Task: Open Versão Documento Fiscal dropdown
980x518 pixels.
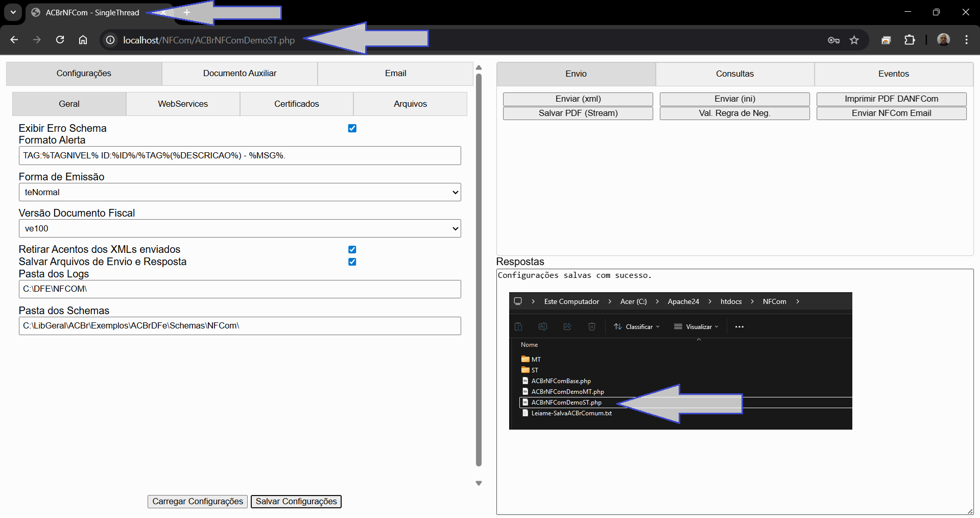Action: coord(240,229)
